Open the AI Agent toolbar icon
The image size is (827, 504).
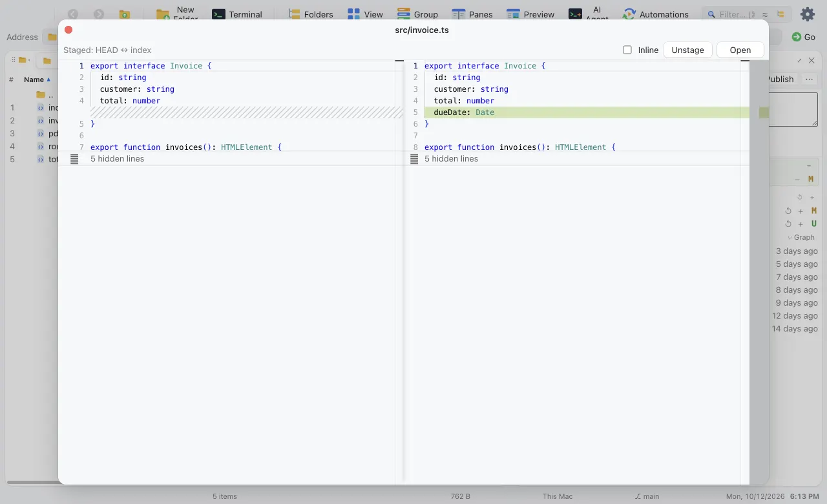[x=589, y=14]
